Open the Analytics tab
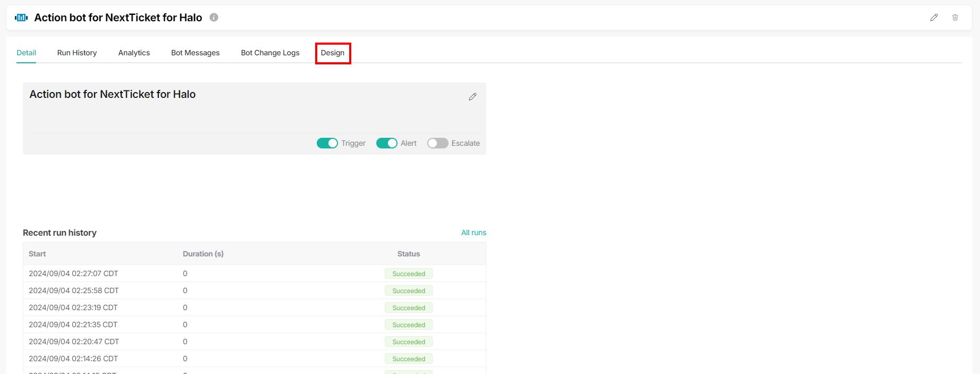Viewport: 980px width, 374px height. [x=134, y=53]
